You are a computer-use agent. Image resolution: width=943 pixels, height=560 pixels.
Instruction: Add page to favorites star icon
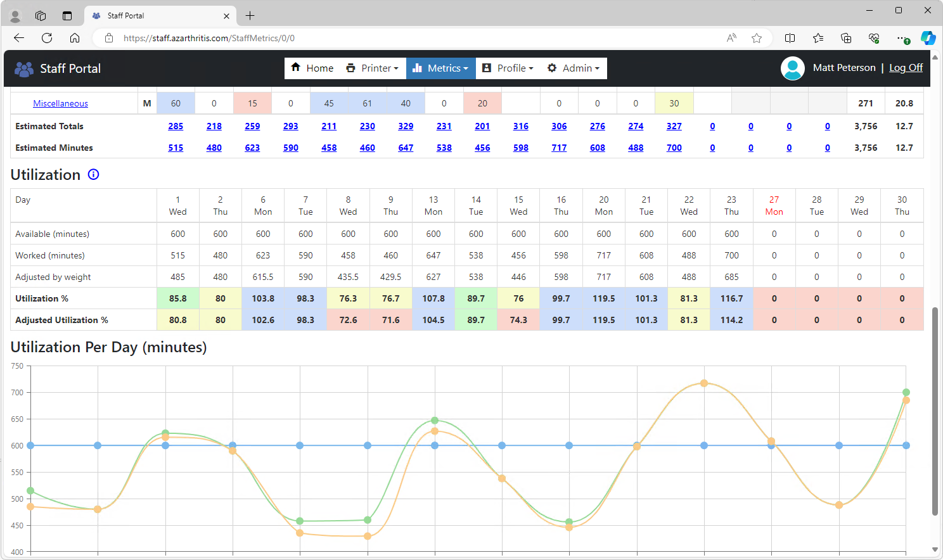pos(757,38)
